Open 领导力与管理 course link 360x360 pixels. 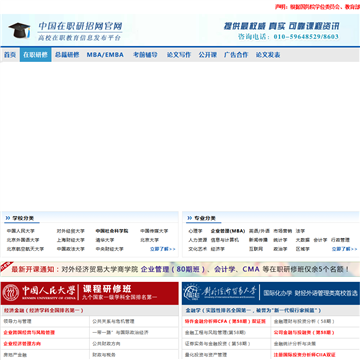coord(17,321)
